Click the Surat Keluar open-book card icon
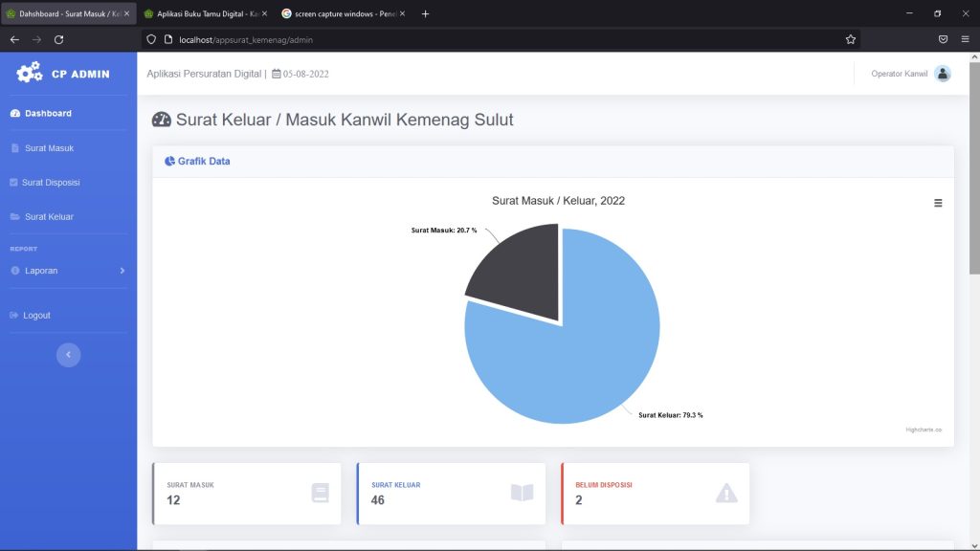 click(522, 493)
